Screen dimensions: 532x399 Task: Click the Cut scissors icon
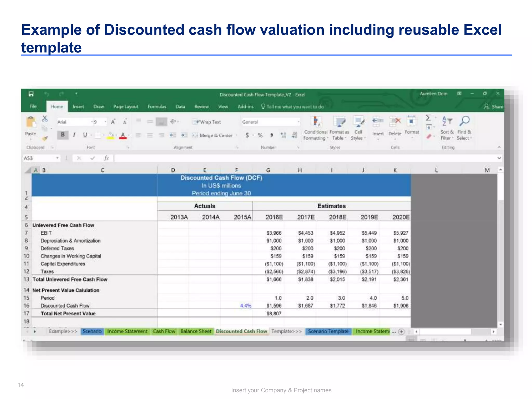click(45, 119)
